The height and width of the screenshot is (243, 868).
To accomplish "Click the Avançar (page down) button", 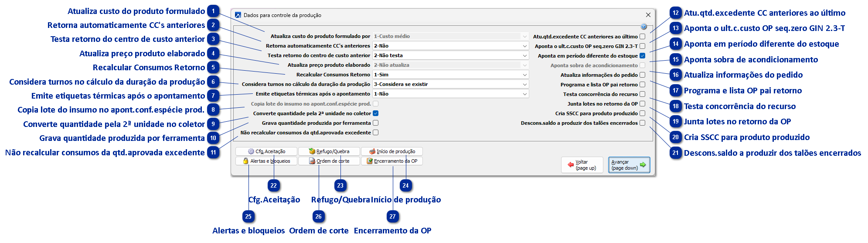I will (629, 165).
